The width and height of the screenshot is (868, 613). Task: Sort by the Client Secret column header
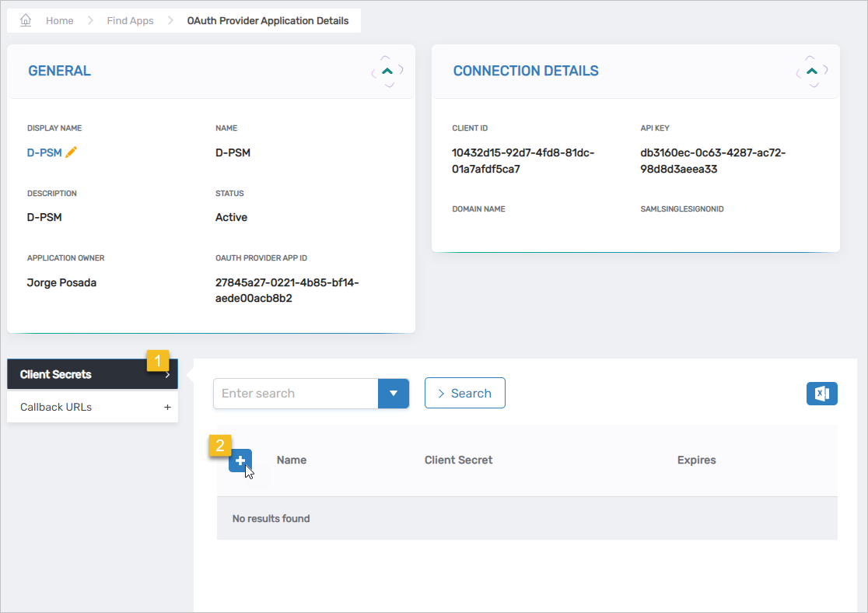coord(458,460)
